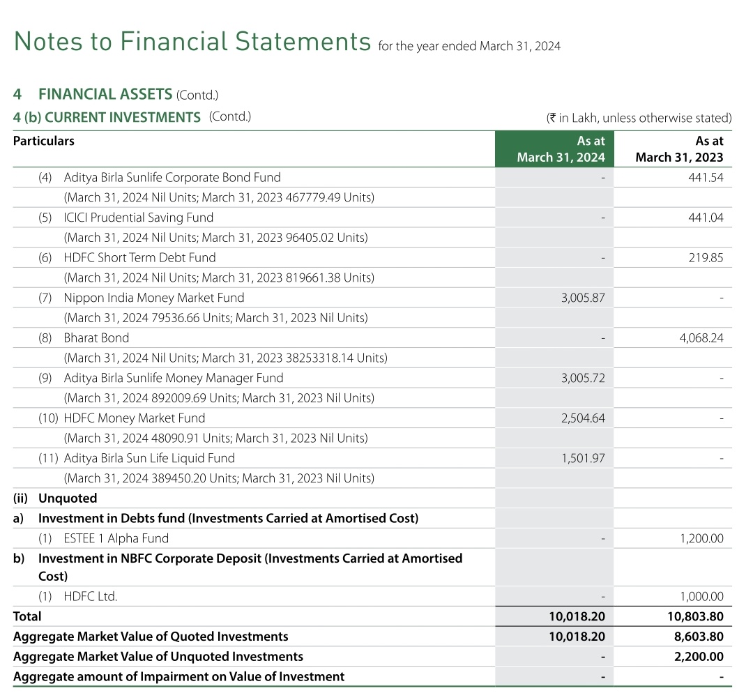The width and height of the screenshot is (753, 700).
Task: Click the 'FINANCIAL ASSETS' section heading
Action: [105, 94]
